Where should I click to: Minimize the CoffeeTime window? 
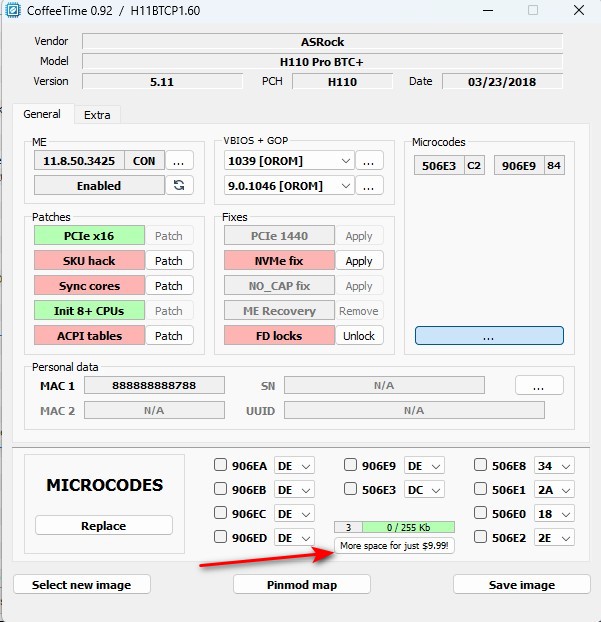click(488, 10)
